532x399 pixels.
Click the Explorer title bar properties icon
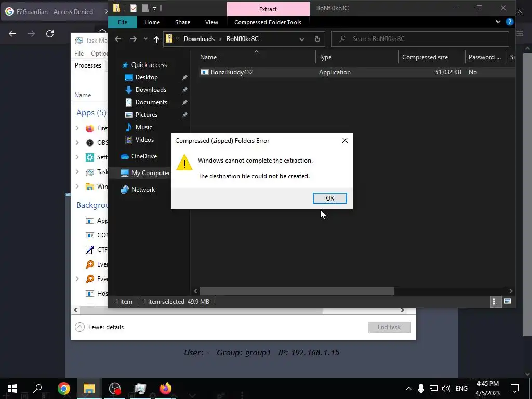(134, 8)
